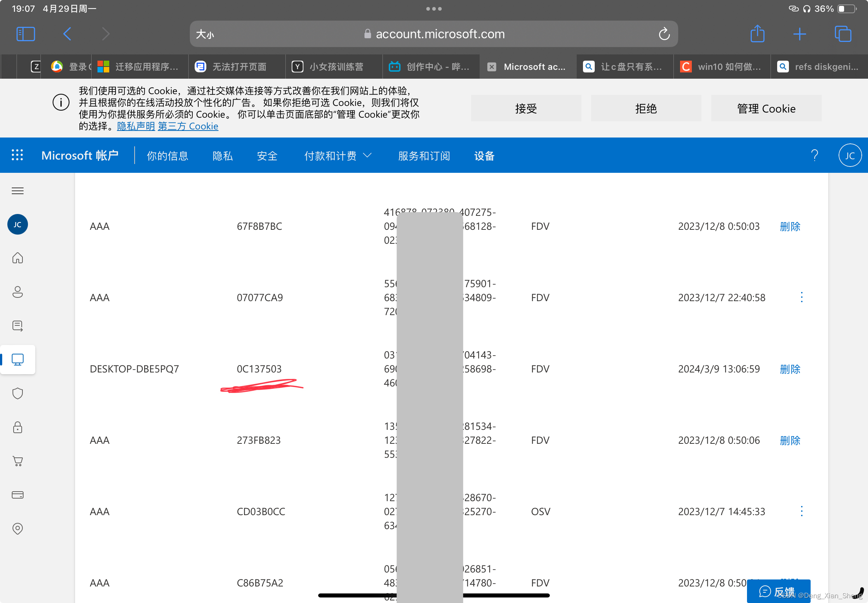Open the Microsoft app launcher grid
This screenshot has width=868, height=603.
pyautogui.click(x=17, y=155)
